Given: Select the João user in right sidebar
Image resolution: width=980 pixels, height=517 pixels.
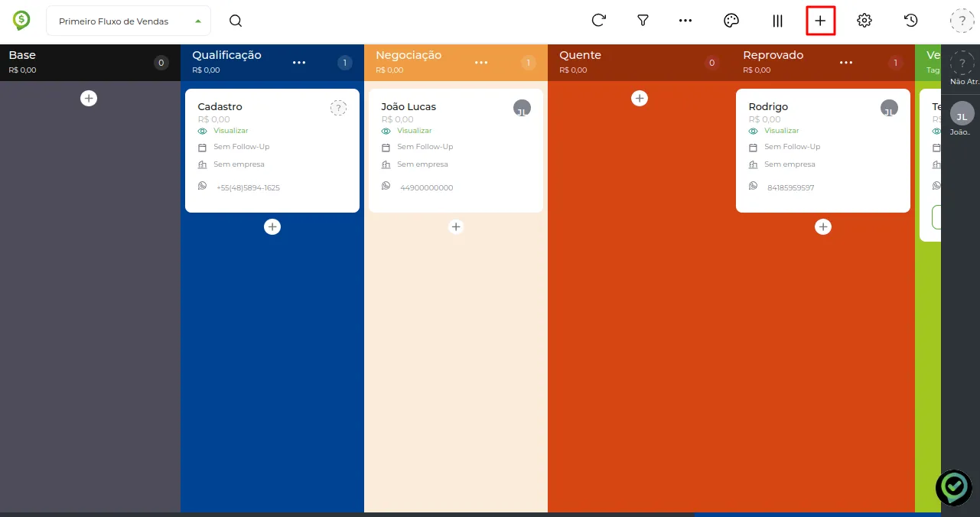Looking at the screenshot, I should point(962,120).
